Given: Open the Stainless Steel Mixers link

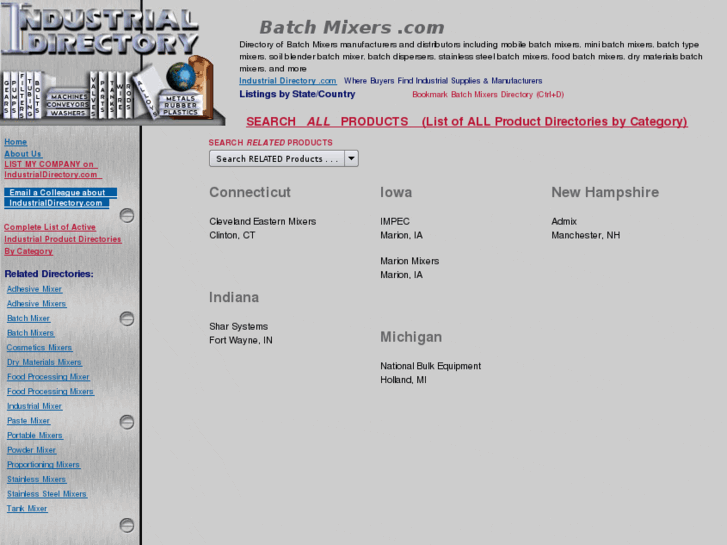Looking at the screenshot, I should click(47, 494).
